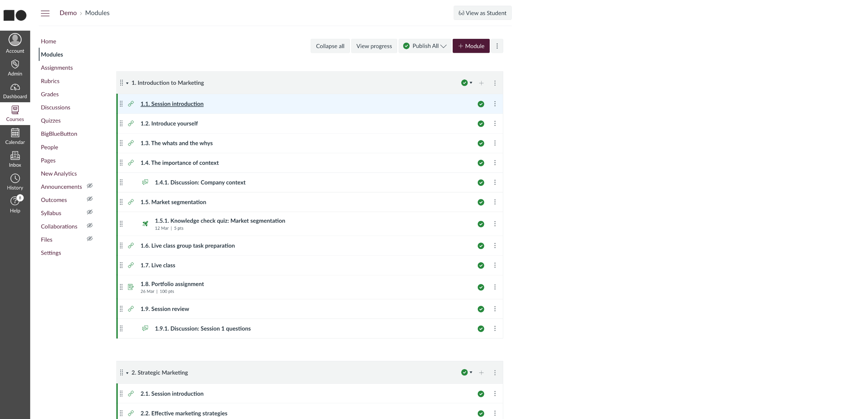Image resolution: width=868 pixels, height=419 pixels.
Task: Collapse the 1. Introduction to Marketing module
Action: click(x=127, y=83)
